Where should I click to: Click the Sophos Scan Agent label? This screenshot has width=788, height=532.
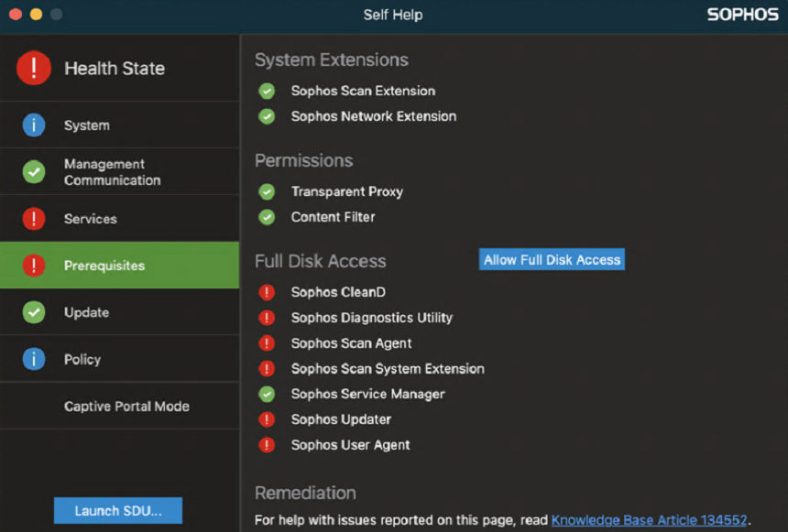click(351, 343)
